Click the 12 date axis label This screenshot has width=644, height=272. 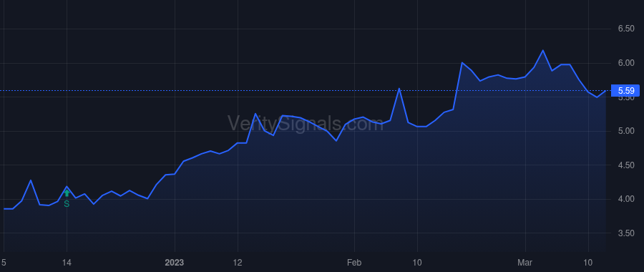[x=238, y=263]
